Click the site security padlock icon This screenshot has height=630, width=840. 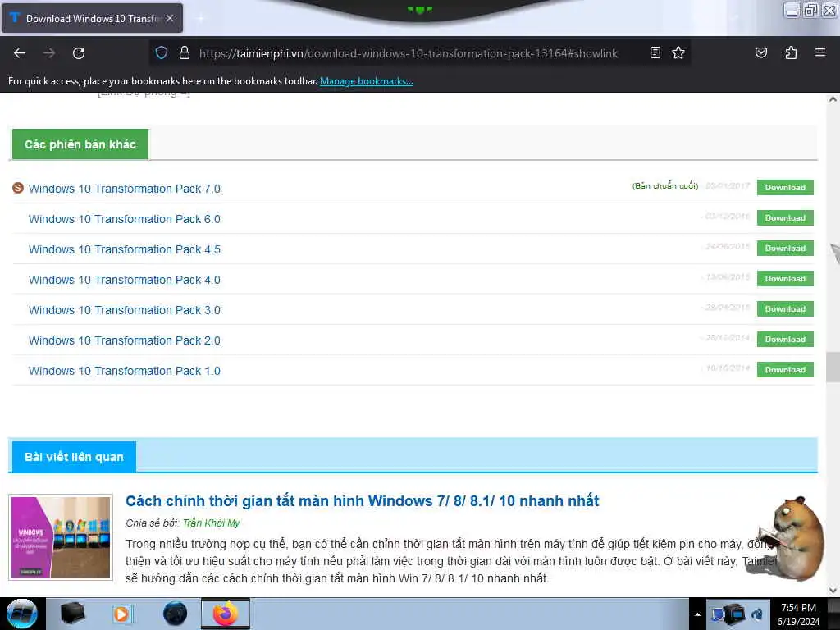[x=185, y=53]
